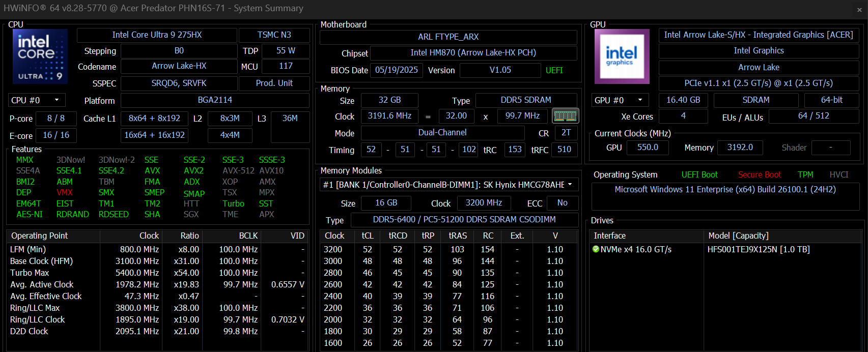Close the System Summary window
Screen dimensions: 868x352
pos(859,9)
